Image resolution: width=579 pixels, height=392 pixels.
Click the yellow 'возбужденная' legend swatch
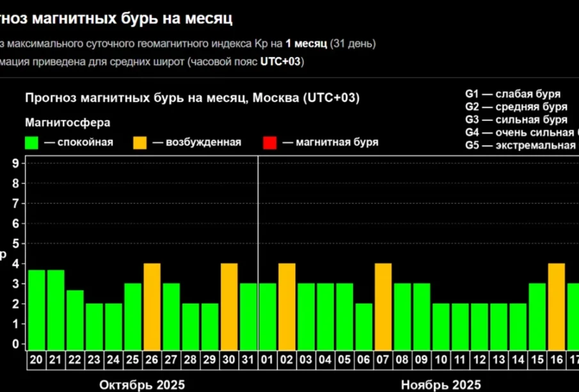click(x=141, y=142)
